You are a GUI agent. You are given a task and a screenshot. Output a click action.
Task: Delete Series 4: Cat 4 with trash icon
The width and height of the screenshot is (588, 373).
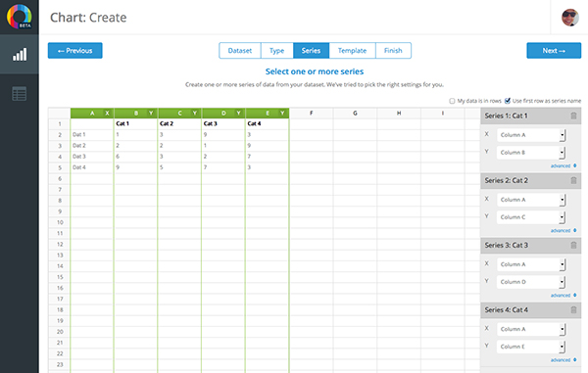pos(573,310)
